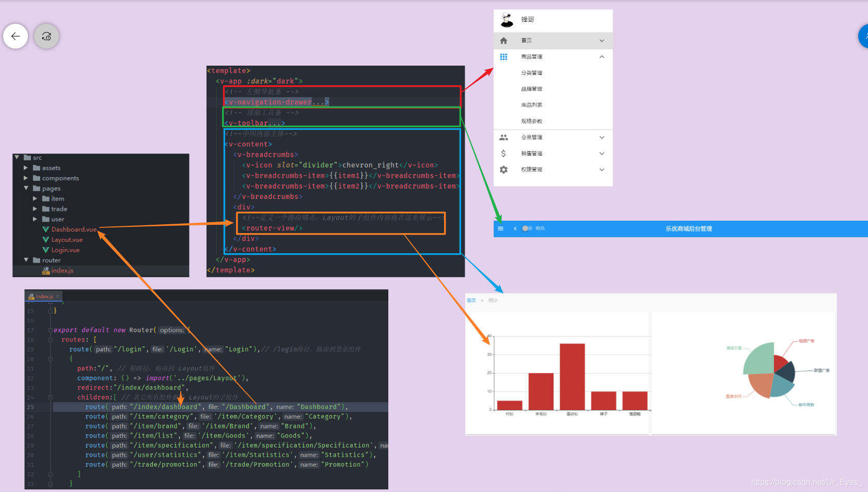This screenshot has width=868, height=492.
Task: Open the 规格参数 submenu item
Action: pyautogui.click(x=531, y=121)
